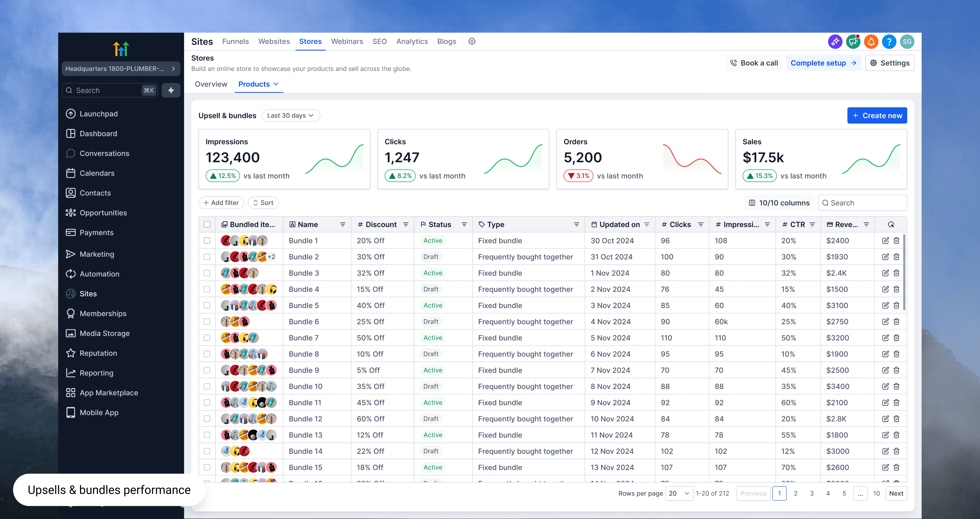Expand the Last 30 days dropdown
Image resolution: width=980 pixels, height=519 pixels.
point(291,115)
